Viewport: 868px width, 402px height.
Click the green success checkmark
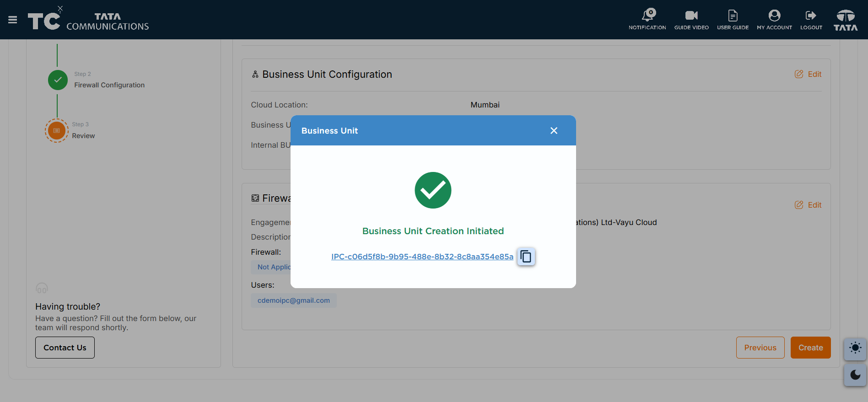(x=433, y=190)
